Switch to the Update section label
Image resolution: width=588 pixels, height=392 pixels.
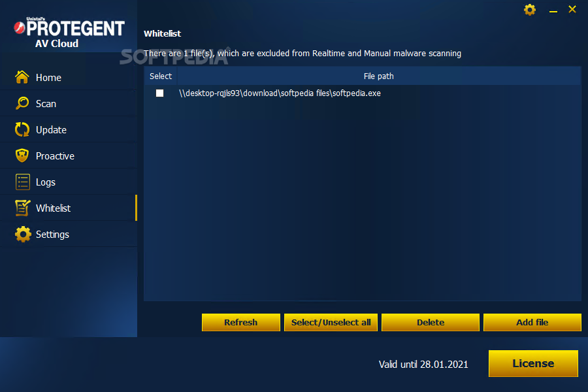click(x=51, y=130)
